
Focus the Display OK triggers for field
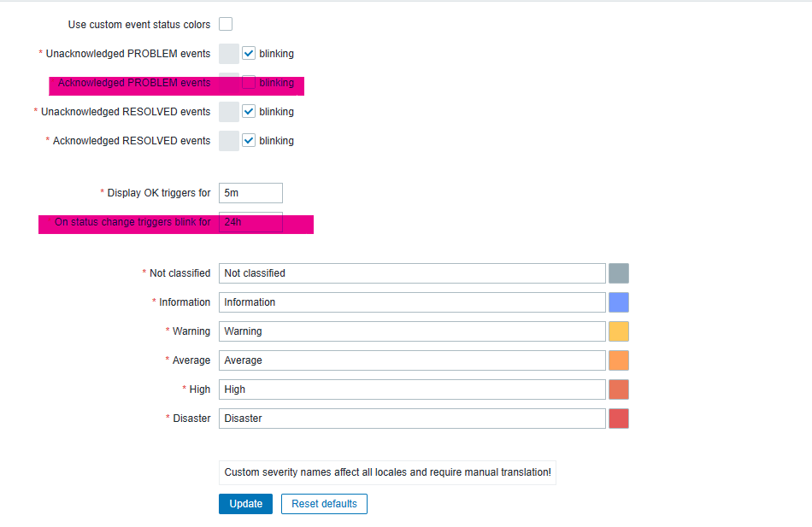tap(250, 193)
